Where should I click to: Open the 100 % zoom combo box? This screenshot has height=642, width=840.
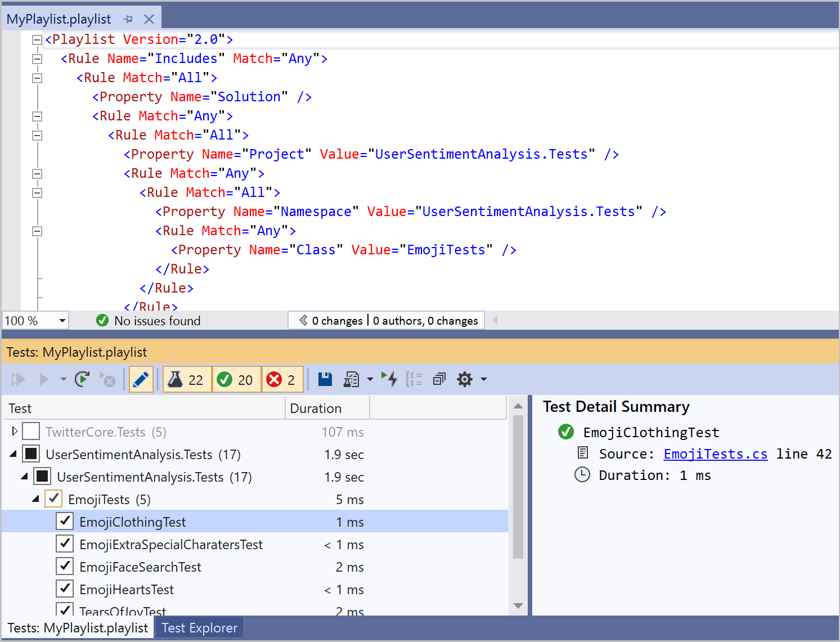[35, 321]
